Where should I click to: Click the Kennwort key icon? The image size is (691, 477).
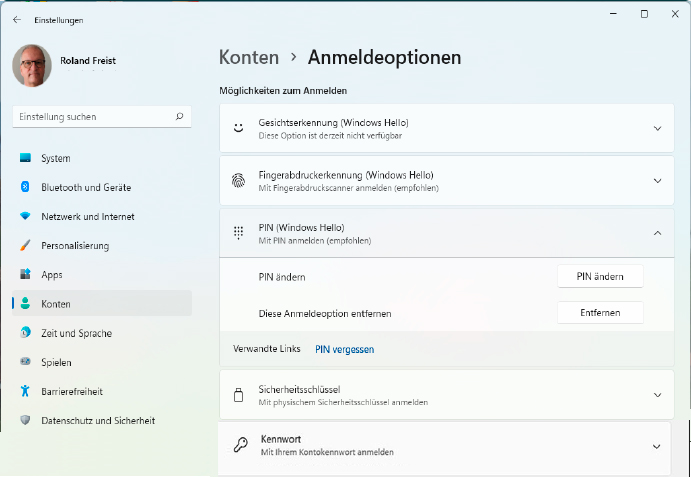(x=240, y=445)
